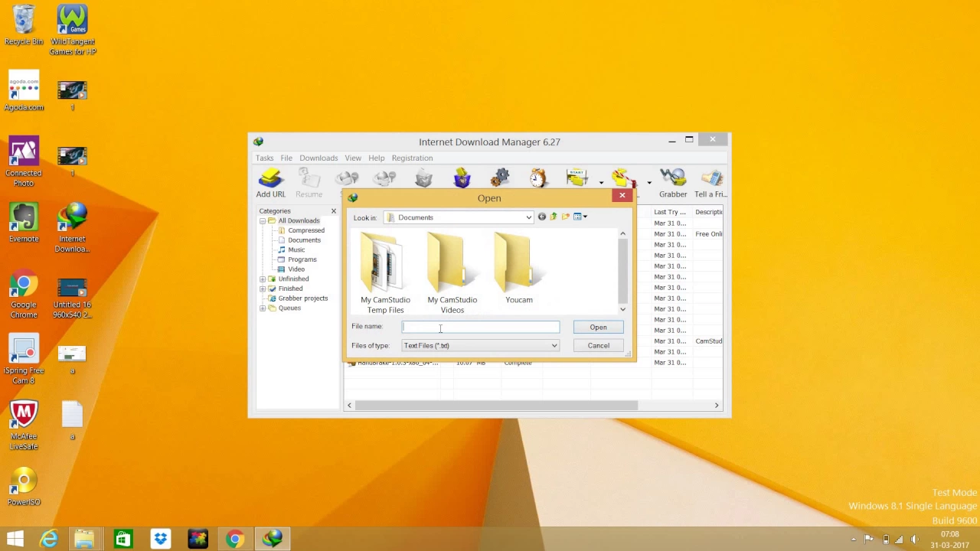Open Recycle Bin desktop icon

(x=24, y=25)
